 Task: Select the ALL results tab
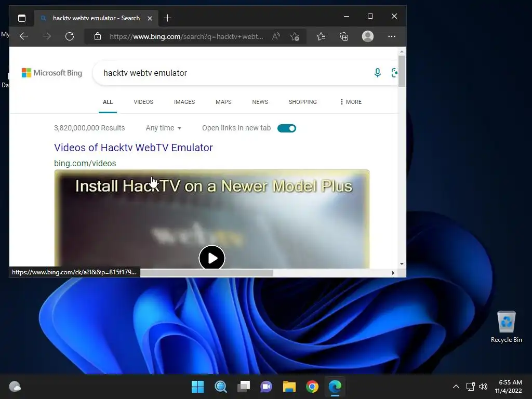(x=108, y=102)
